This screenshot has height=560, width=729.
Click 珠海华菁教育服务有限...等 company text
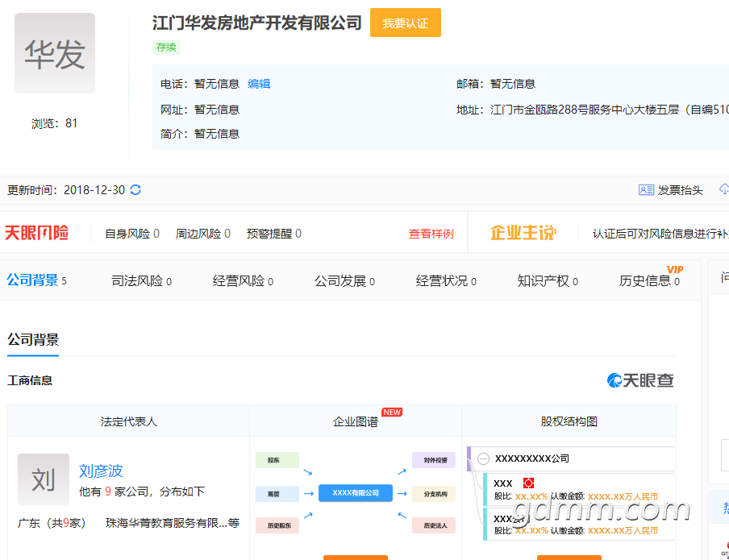coord(173,523)
